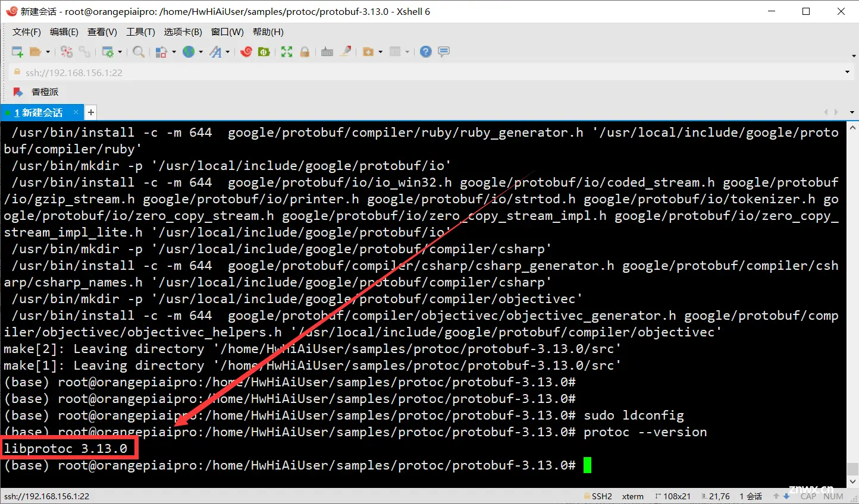Click the tab bar left scroll arrow
The image size is (859, 504).
click(x=826, y=112)
